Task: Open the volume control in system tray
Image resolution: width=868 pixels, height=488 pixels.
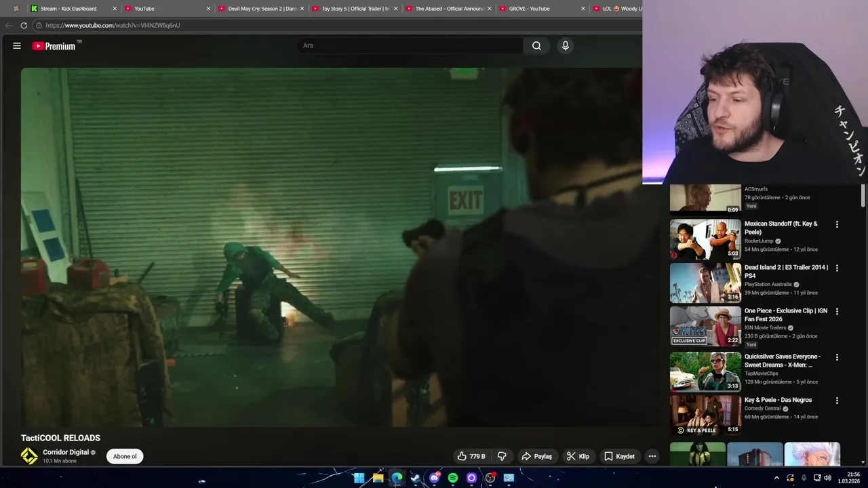Action: tap(827, 478)
